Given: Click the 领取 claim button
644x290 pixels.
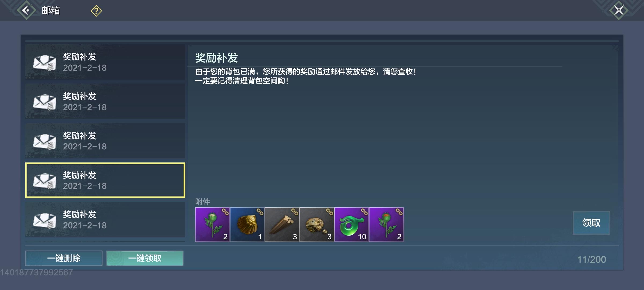Looking at the screenshot, I should 591,223.
